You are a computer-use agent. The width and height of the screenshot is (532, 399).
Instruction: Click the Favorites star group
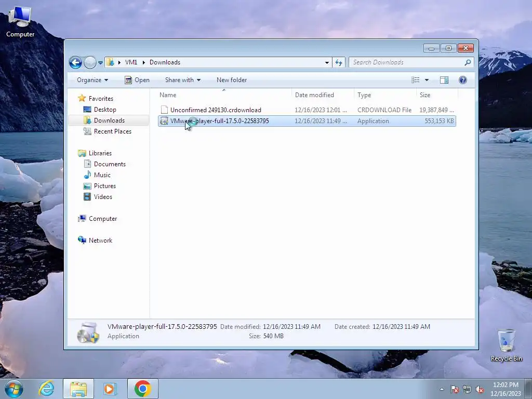pyautogui.click(x=96, y=98)
